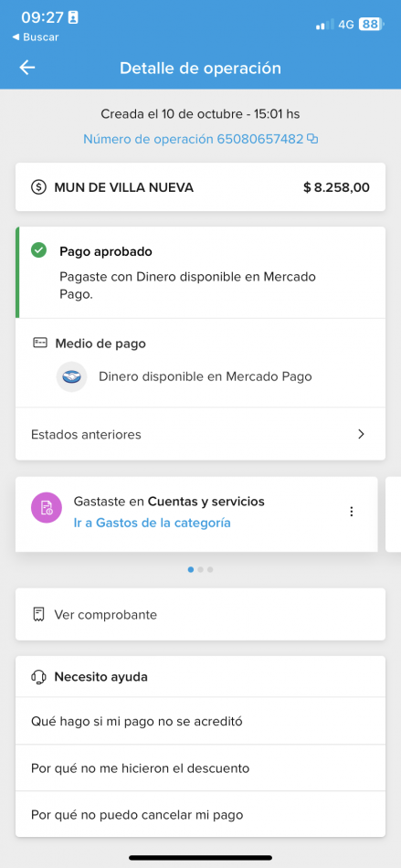401x868 pixels.
Task: Tap Número de operación 65080657482 link
Action: click(194, 139)
